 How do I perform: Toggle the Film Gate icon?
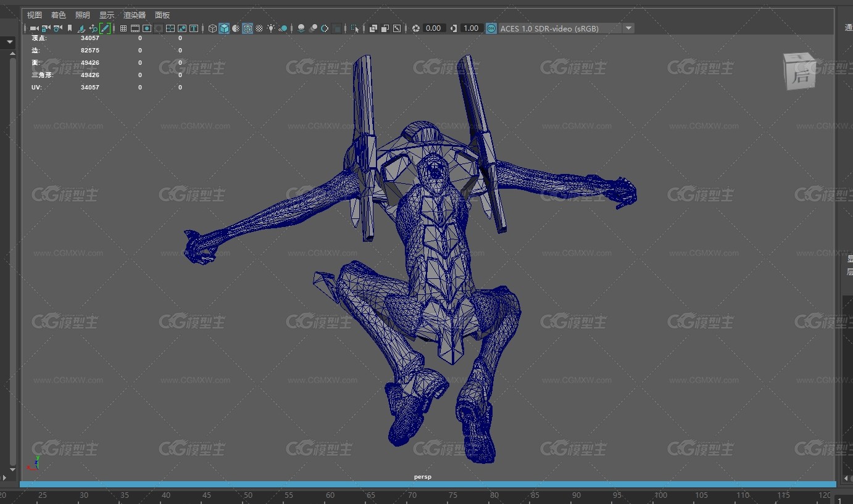pyautogui.click(x=135, y=28)
